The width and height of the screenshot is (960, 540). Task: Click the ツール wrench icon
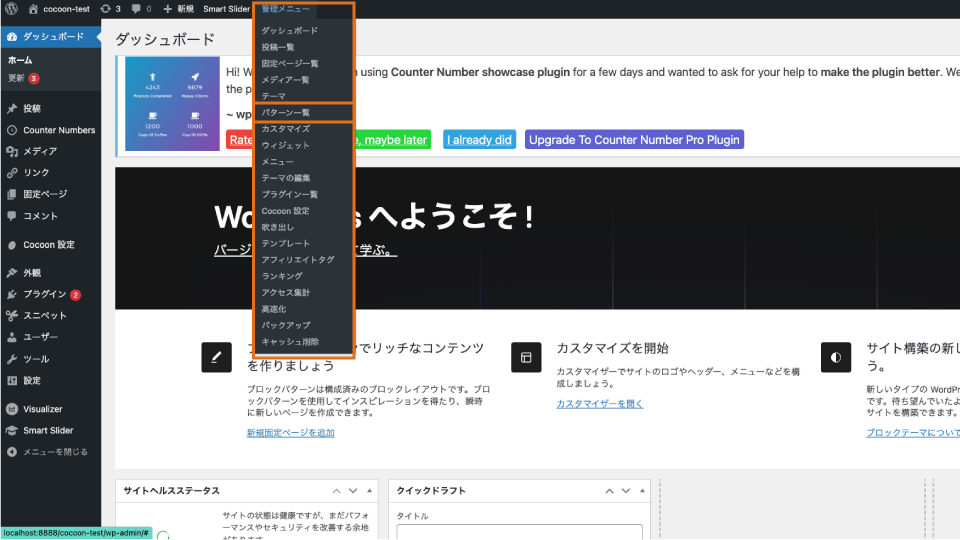pyautogui.click(x=12, y=359)
